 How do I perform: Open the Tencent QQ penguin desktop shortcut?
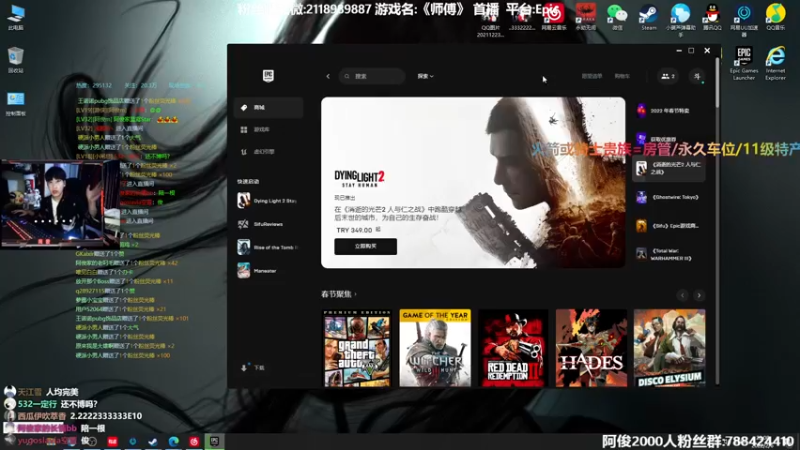click(x=712, y=17)
